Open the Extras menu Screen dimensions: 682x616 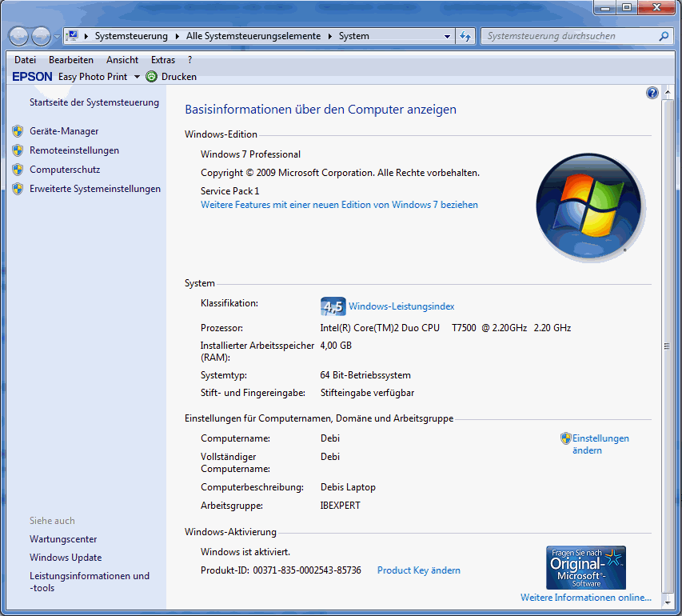tap(163, 60)
